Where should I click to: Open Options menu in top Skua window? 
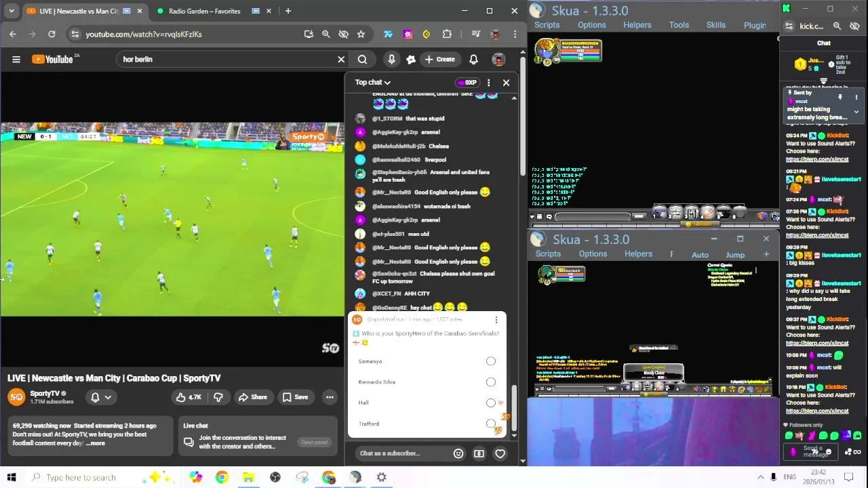click(x=592, y=25)
